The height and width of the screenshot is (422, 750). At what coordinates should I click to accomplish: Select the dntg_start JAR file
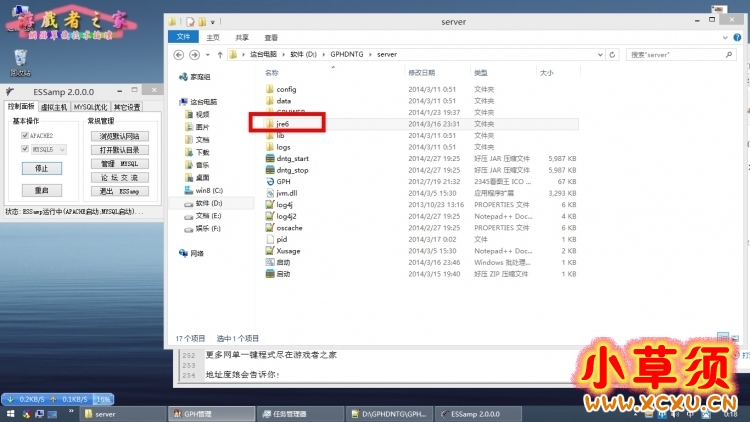(x=292, y=158)
